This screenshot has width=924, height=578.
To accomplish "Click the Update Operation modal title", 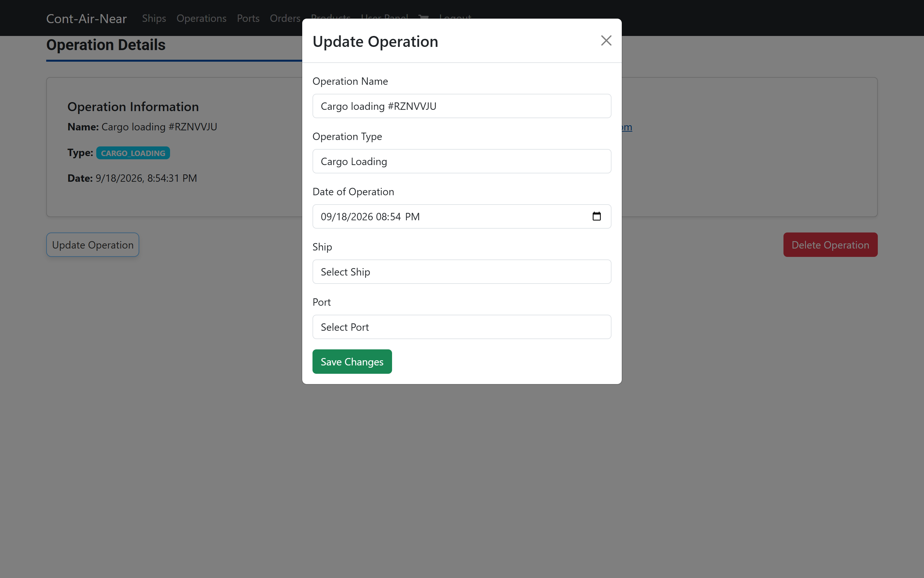I will (x=375, y=41).
